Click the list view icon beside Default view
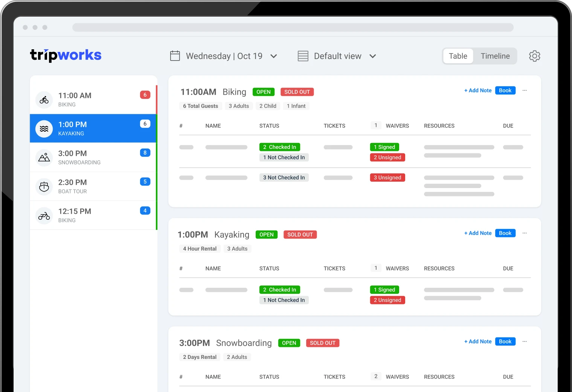The width and height of the screenshot is (572, 392). 303,56
